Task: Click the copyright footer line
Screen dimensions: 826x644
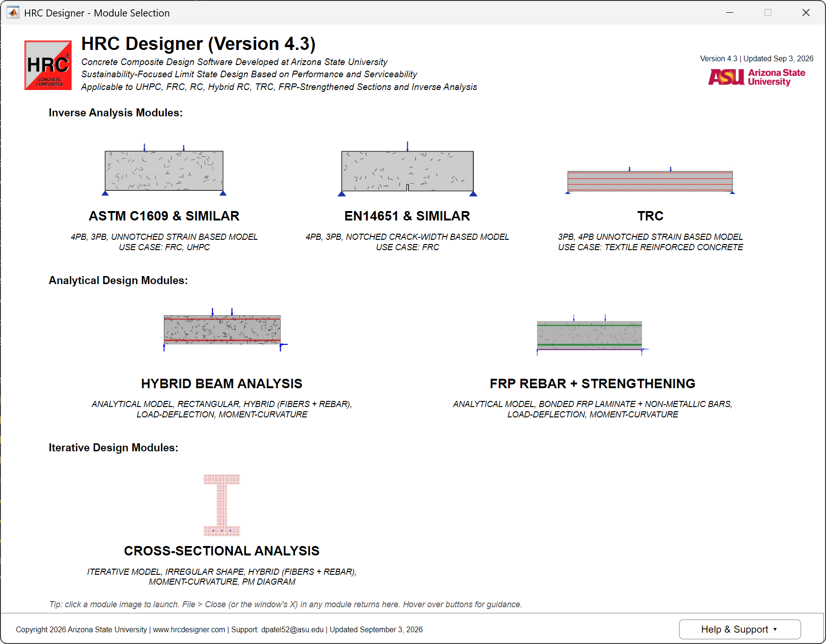Action: (x=219, y=629)
